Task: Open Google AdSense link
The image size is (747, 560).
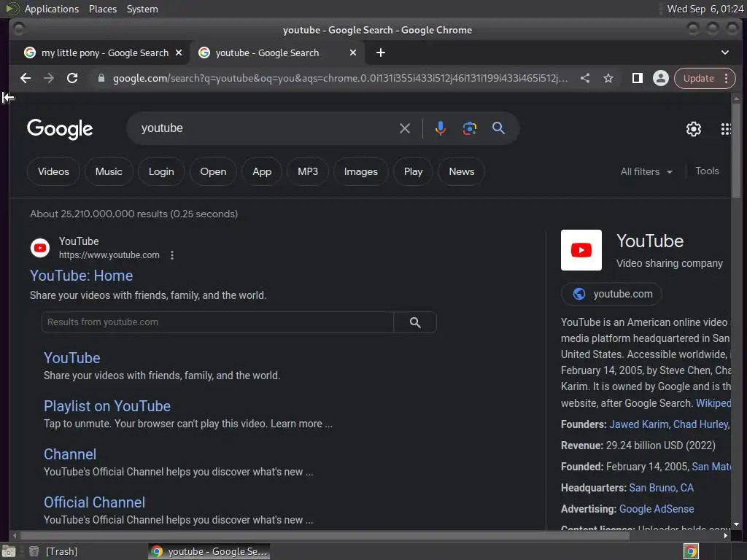Action: pos(657,509)
